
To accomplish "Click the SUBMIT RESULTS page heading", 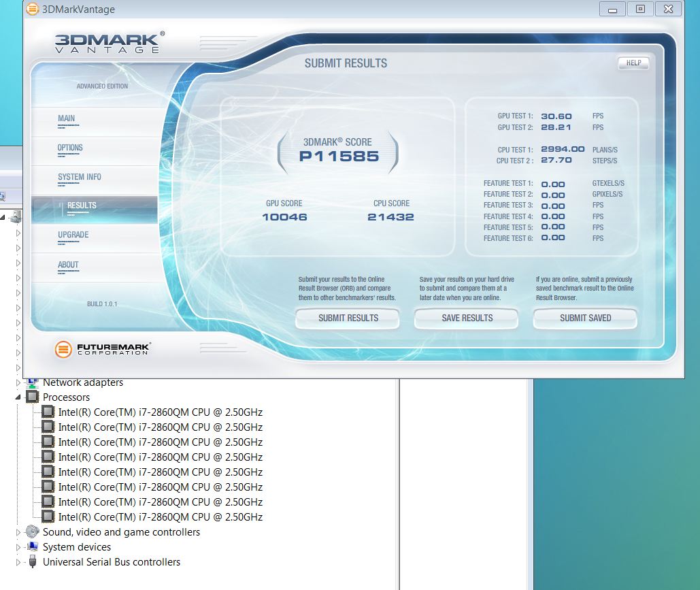I will [x=346, y=63].
